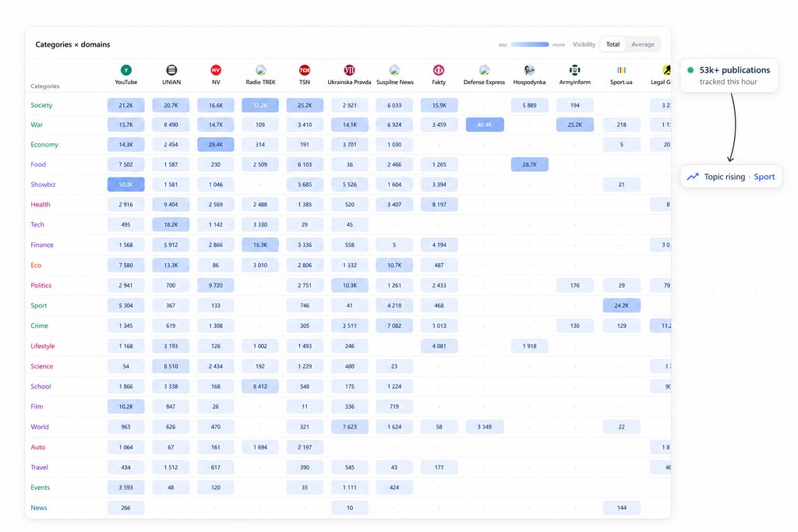The image size is (798, 532).
Task: Select the Sport category row label
Action: coord(39,305)
